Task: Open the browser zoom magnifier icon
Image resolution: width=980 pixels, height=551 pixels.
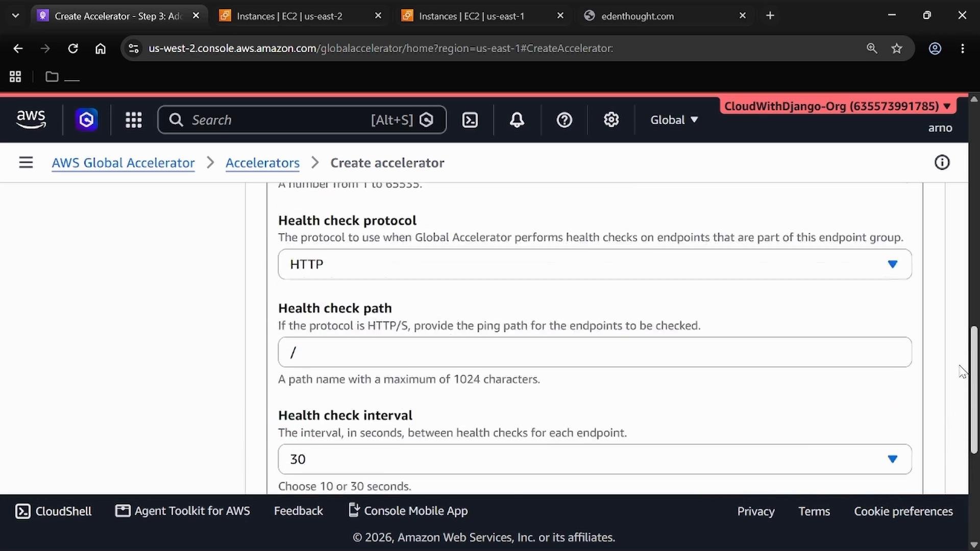Action: pyautogui.click(x=872, y=48)
